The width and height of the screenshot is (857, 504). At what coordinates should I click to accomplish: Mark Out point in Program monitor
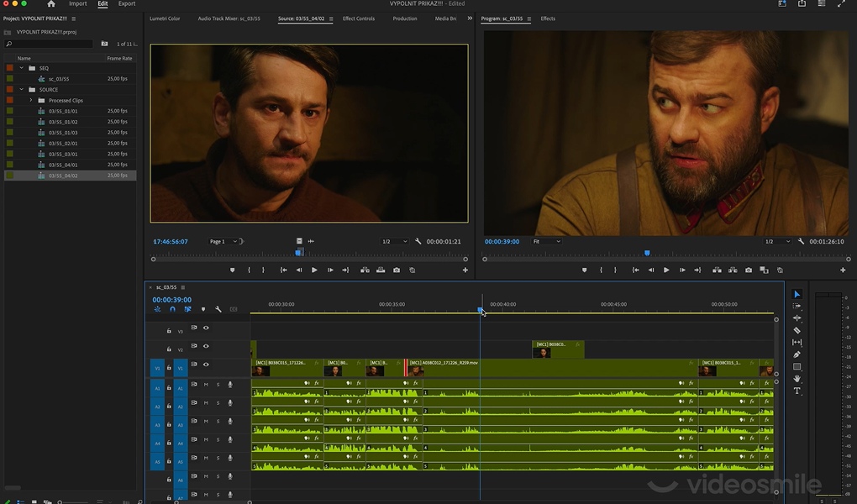click(x=615, y=270)
